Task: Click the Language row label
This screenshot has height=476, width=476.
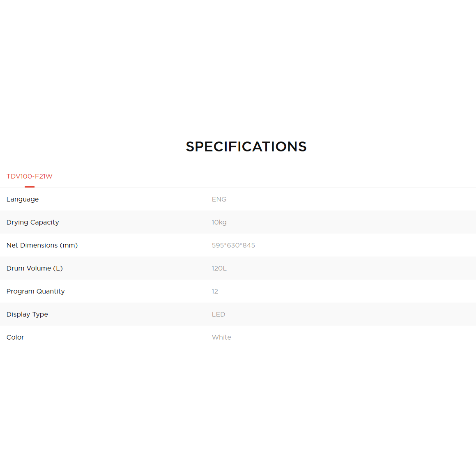Action: [22, 199]
